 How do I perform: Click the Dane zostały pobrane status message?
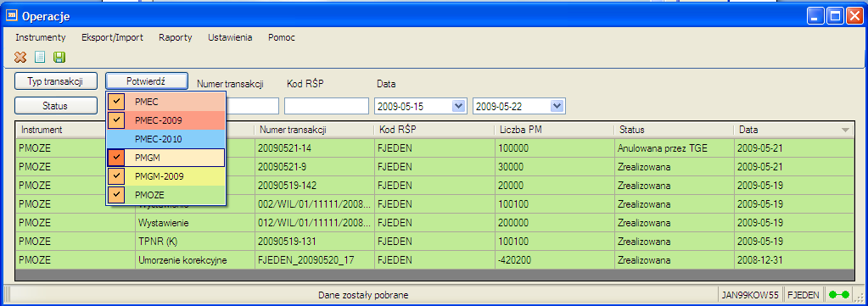coord(363,295)
